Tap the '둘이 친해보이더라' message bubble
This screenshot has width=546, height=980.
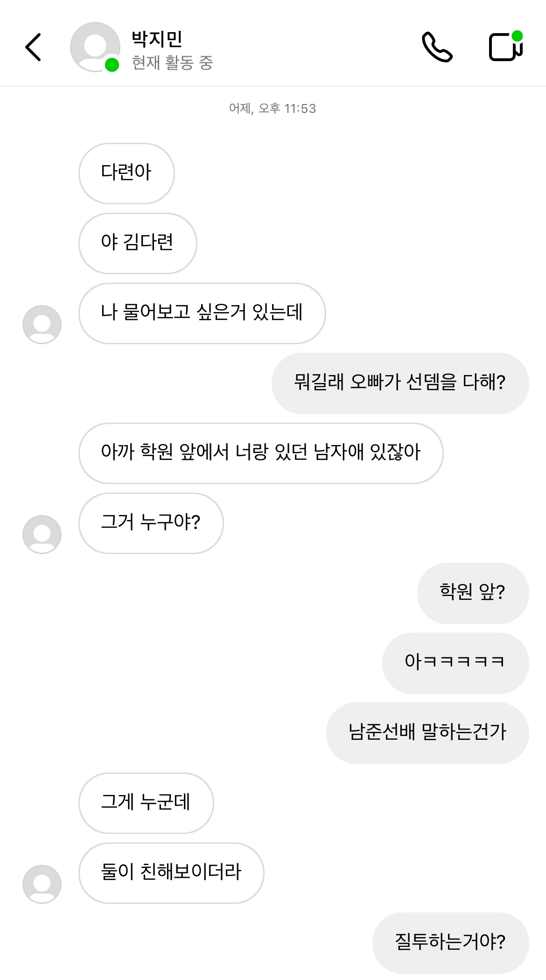tap(171, 873)
